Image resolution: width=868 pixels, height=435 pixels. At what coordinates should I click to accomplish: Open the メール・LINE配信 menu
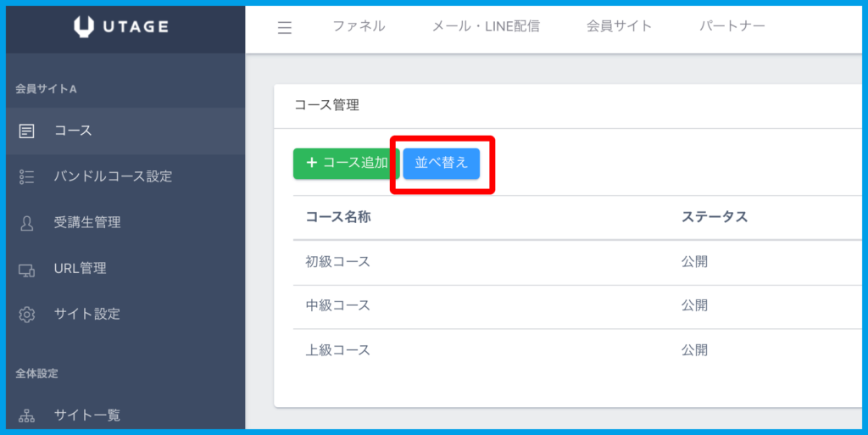click(486, 26)
